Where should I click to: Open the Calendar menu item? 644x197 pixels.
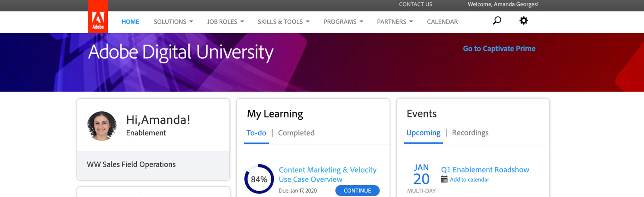click(x=442, y=22)
